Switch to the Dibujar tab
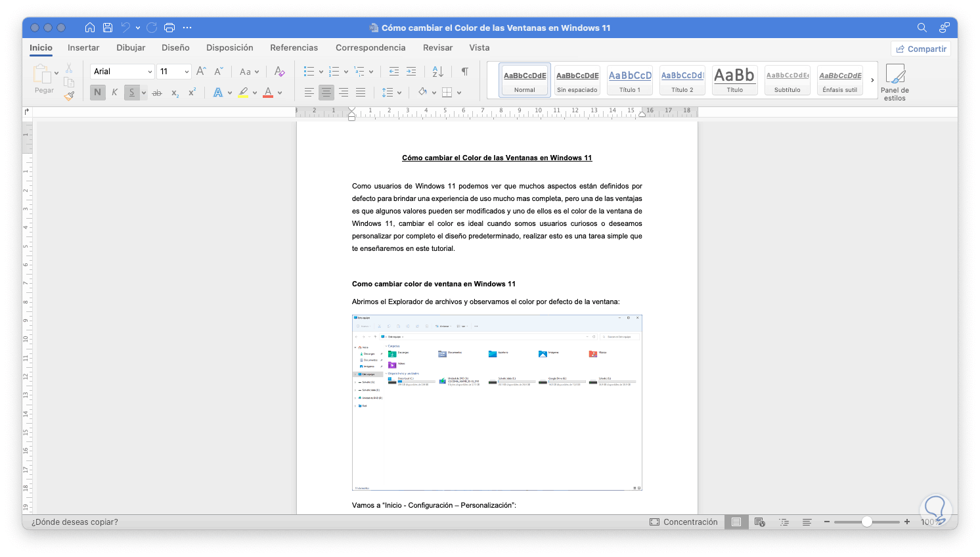 pos(131,48)
